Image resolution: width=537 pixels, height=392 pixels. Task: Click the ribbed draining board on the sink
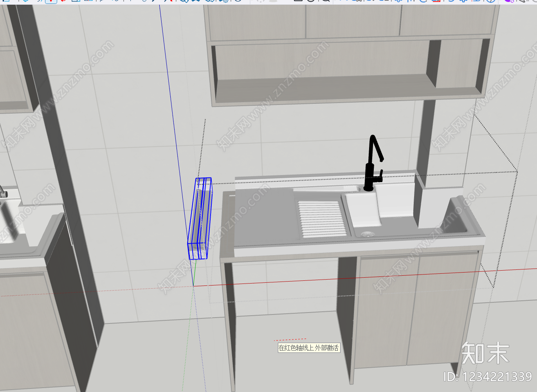[x=322, y=219]
